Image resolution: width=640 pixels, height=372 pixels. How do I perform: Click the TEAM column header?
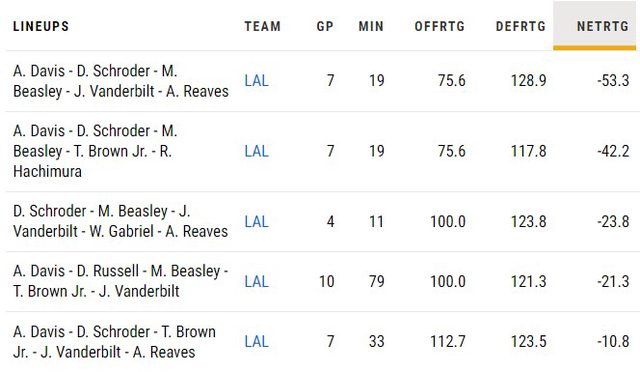tap(262, 27)
